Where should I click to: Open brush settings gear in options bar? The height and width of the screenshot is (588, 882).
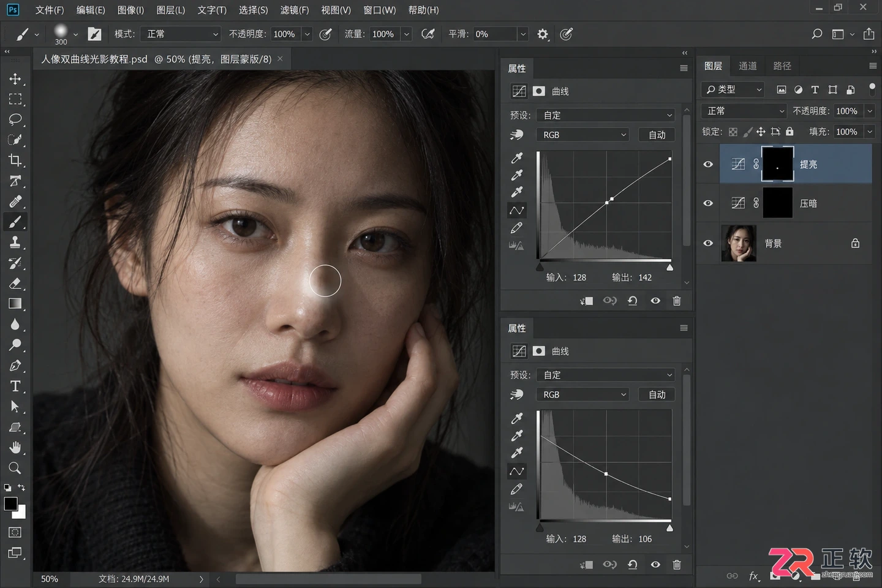543,34
